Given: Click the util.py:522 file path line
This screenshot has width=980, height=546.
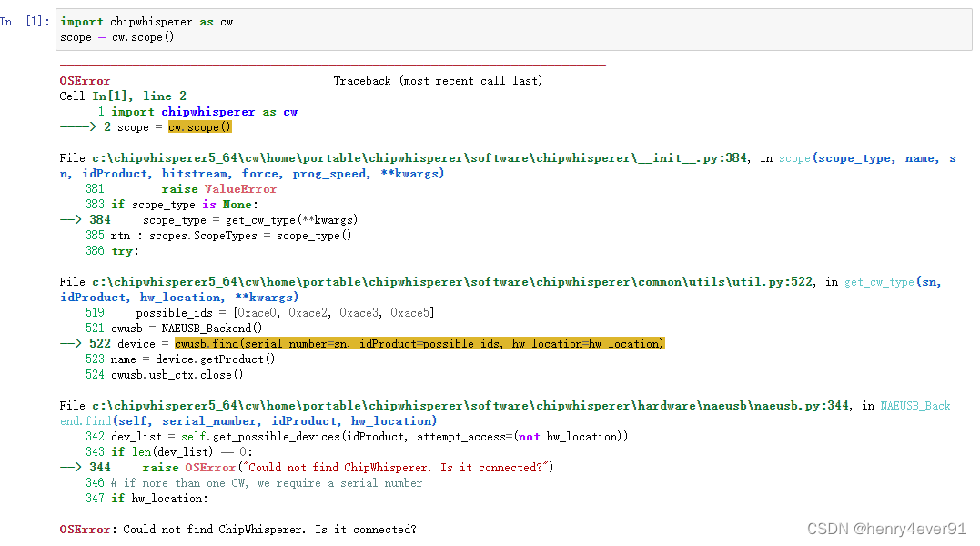Looking at the screenshot, I should click(x=453, y=282).
